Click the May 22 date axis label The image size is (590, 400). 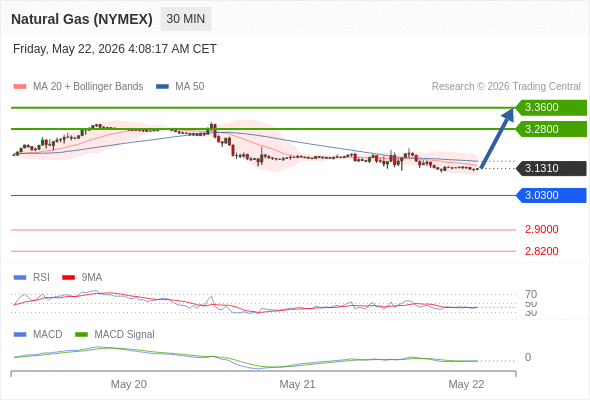click(x=466, y=384)
